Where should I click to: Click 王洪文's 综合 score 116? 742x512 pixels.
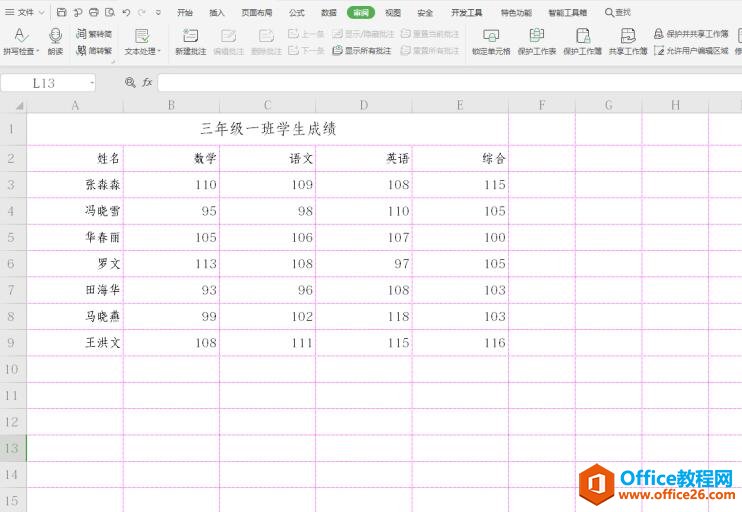coord(460,343)
